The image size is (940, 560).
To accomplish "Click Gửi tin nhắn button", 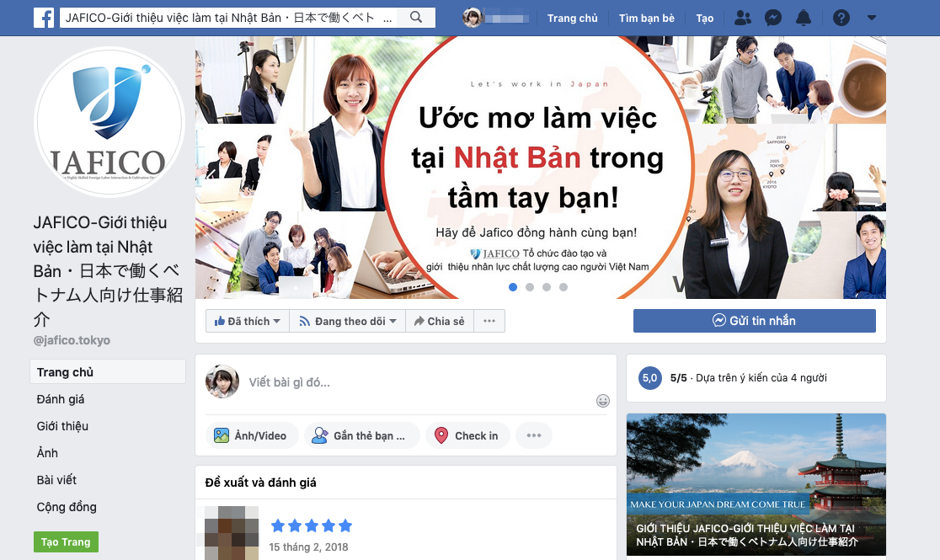I will [x=754, y=321].
